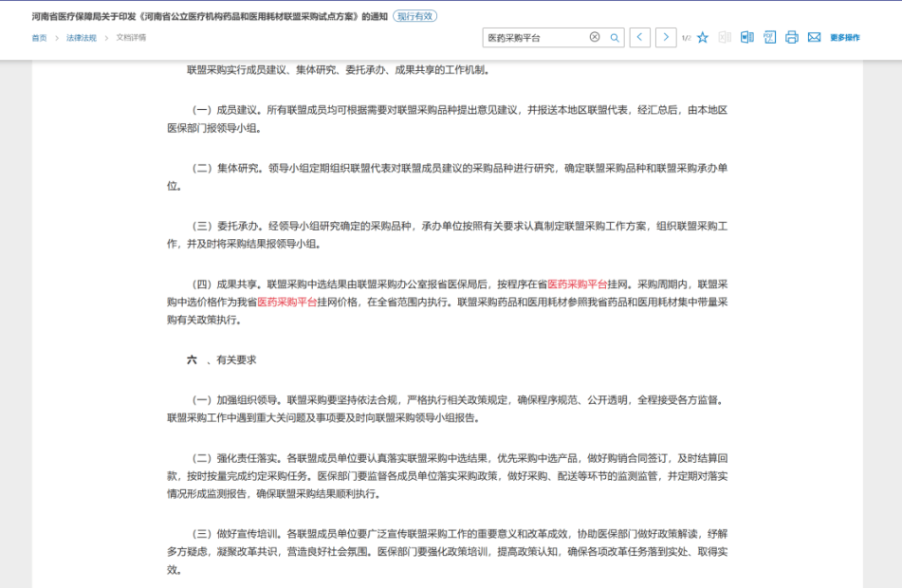Click paragraph starting （二）强化责任落实
The image size is (902, 588).
448,476
